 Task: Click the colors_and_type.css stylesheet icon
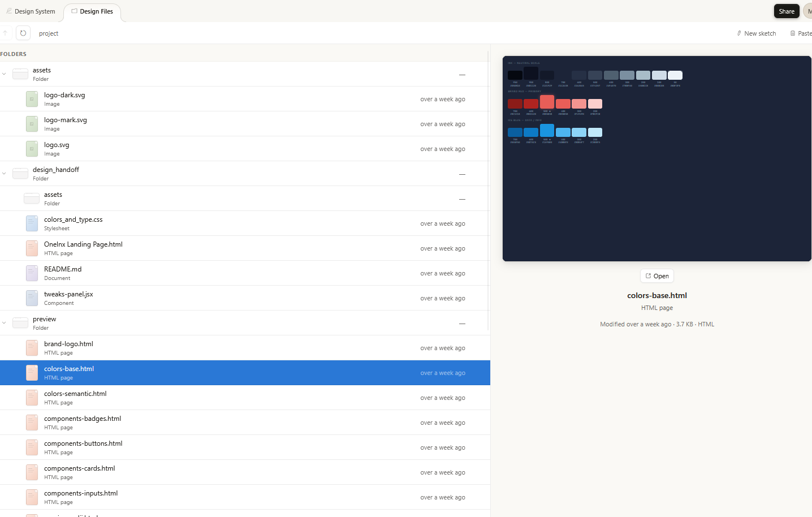[32, 223]
